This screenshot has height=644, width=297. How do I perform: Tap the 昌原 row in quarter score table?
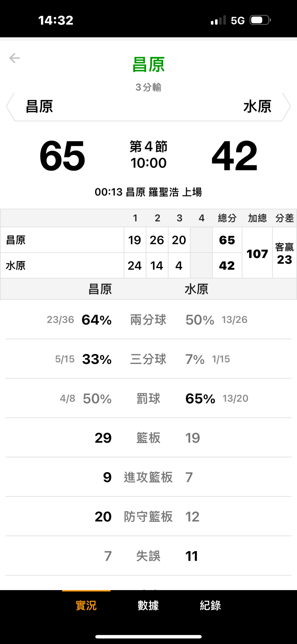[62, 240]
